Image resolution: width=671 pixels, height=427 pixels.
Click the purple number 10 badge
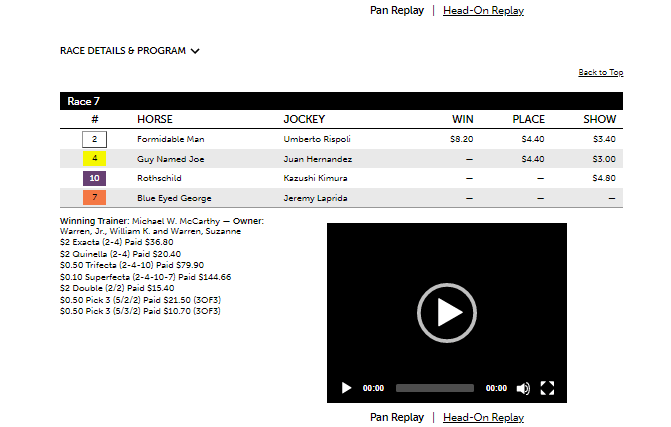pos(94,178)
